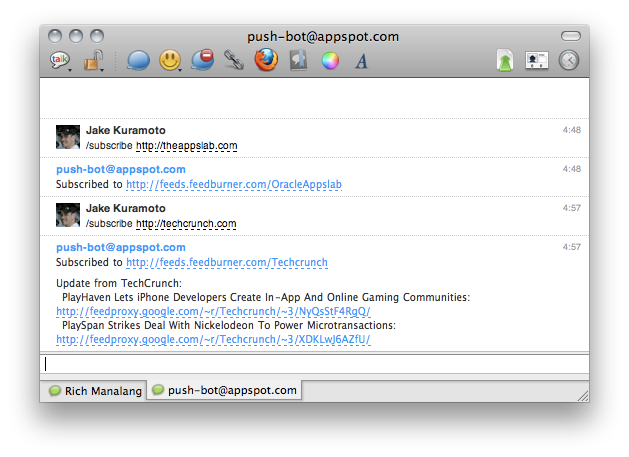The image size is (629, 457).
Task: Show the contact info card icon
Action: click(537, 61)
